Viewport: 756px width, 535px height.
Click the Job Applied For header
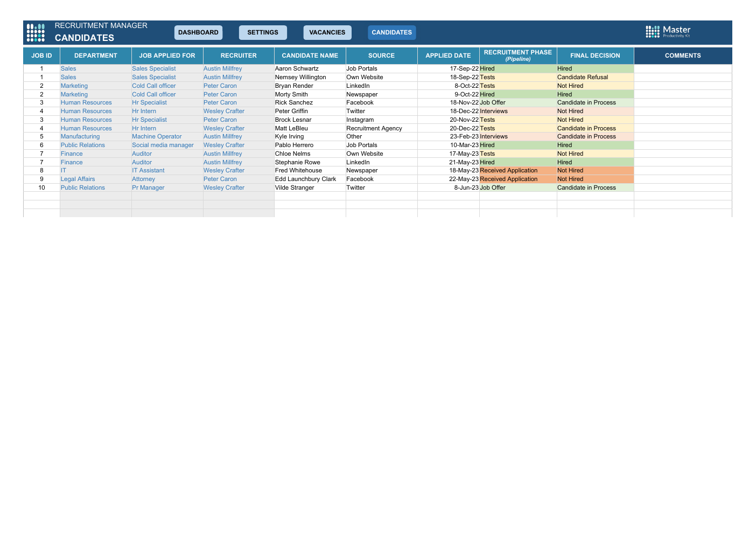click(167, 55)
